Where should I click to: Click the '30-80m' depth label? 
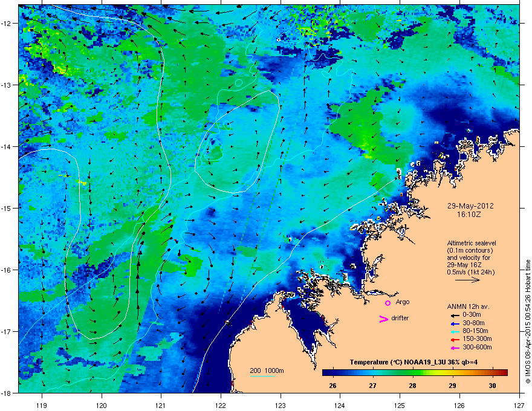473,323
